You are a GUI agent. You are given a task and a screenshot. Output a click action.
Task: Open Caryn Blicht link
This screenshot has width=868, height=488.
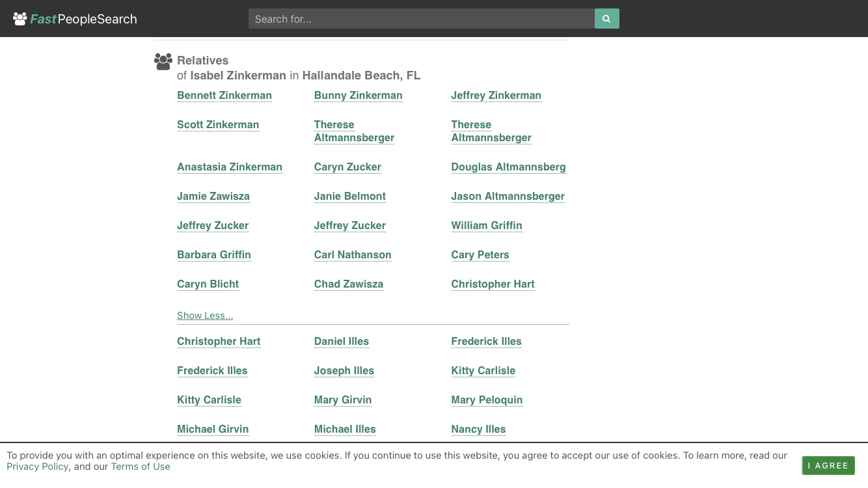click(208, 284)
